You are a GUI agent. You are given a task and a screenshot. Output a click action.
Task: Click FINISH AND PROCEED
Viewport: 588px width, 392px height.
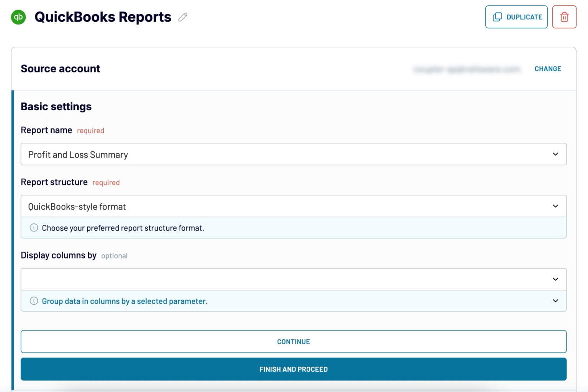[x=293, y=369]
